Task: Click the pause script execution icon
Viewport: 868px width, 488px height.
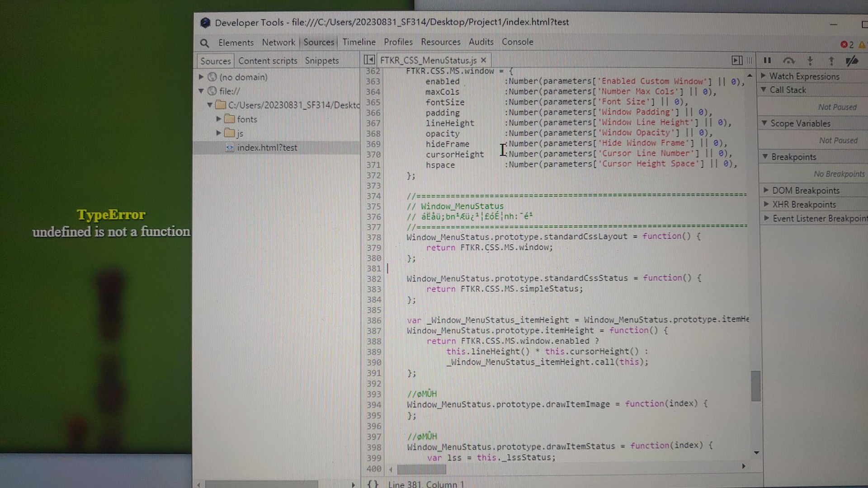Action: tap(767, 60)
